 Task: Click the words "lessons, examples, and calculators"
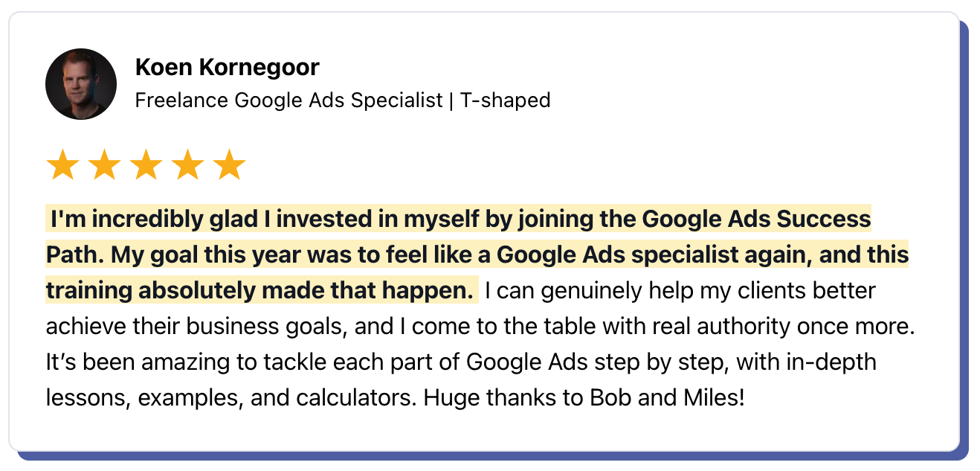click(231, 398)
